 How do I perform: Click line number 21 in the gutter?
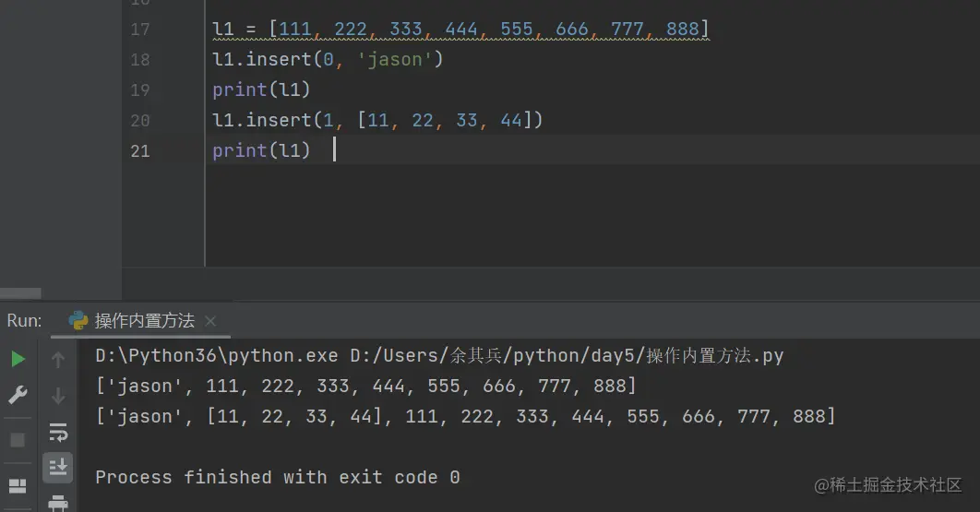[140, 151]
